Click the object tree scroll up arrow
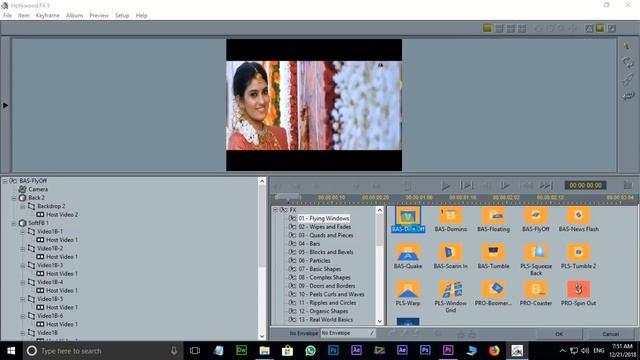Viewport: 640px width, 360px height. (x=262, y=181)
